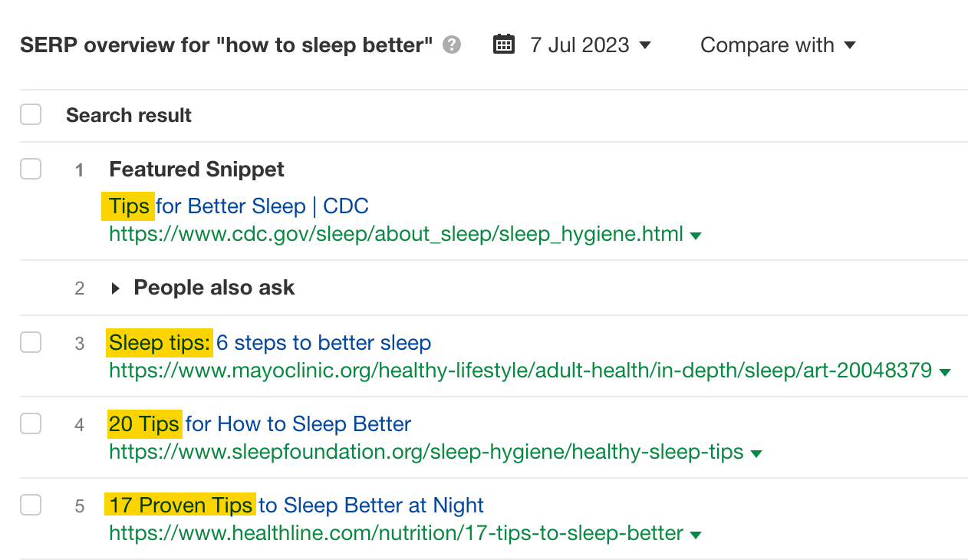Check the checkbox for the Sleep Foundation result
Image resolution: width=968 pixels, height=560 pixels.
coord(30,423)
